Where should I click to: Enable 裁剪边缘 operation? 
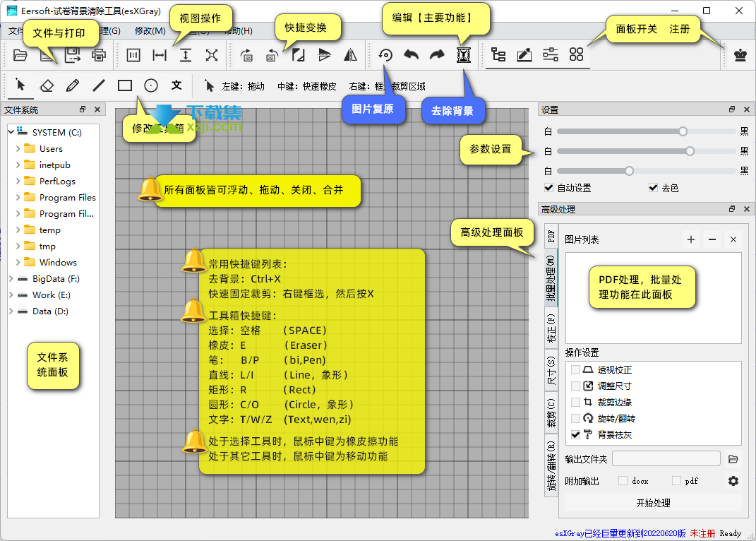point(575,402)
